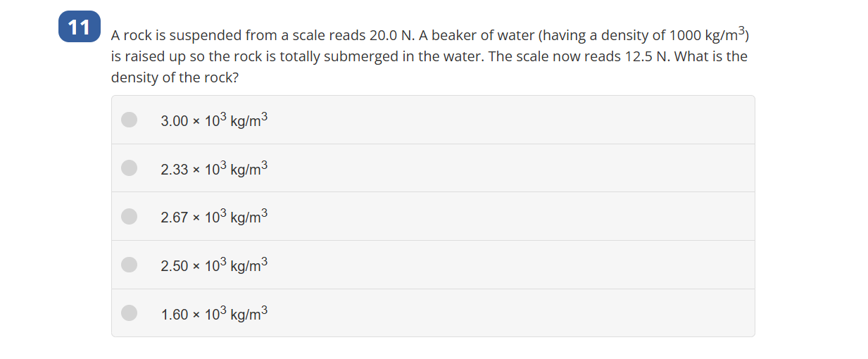This screenshot has height=359, width=868.
Task: Mark the 2.67 × 10³ kg/m³ radio option
Action: click(x=129, y=216)
